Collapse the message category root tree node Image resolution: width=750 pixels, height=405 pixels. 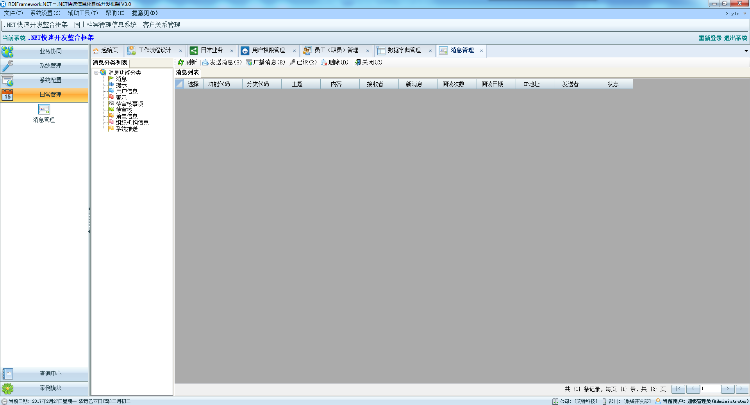pyautogui.click(x=96, y=73)
